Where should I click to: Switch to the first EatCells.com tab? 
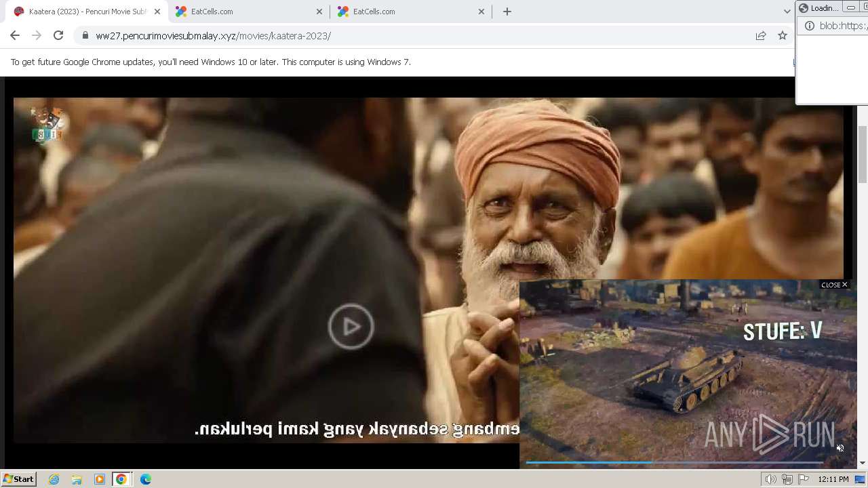pos(249,12)
